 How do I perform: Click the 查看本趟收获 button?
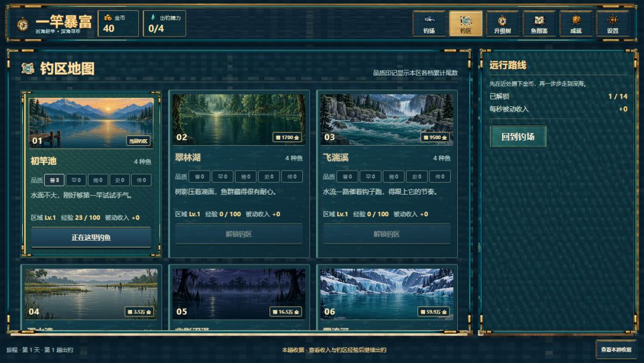coord(616,349)
